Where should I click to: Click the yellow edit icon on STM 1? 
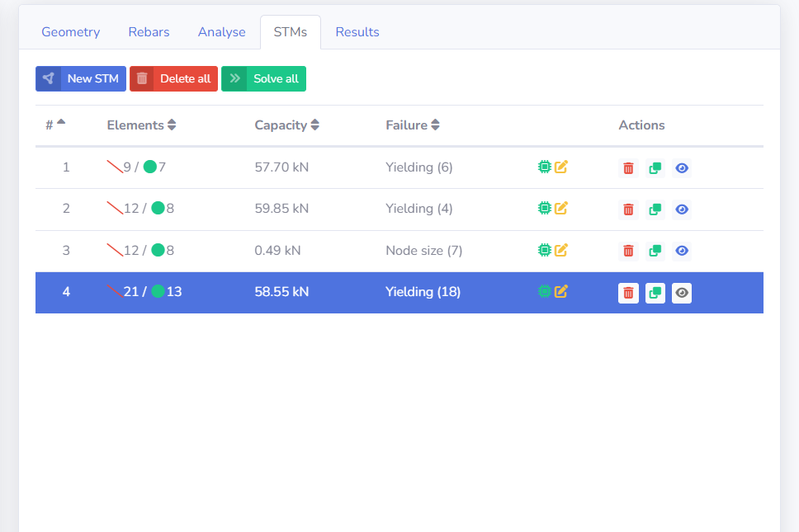point(562,167)
